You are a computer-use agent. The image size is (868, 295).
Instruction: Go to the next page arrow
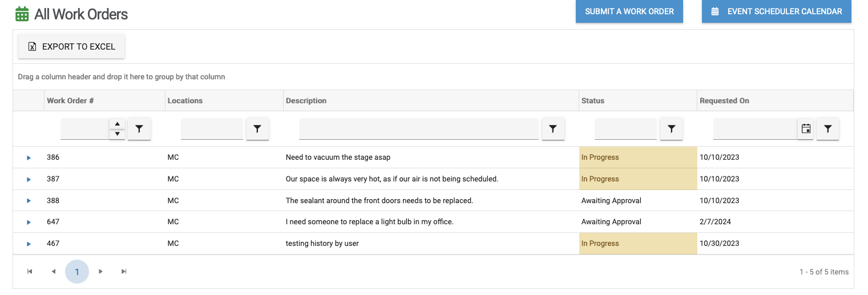point(100,272)
